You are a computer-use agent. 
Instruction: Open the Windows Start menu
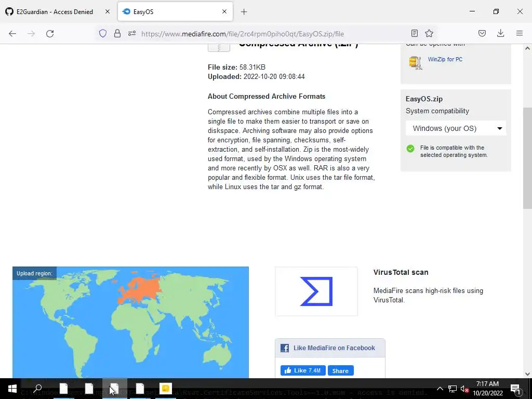pos(12,389)
